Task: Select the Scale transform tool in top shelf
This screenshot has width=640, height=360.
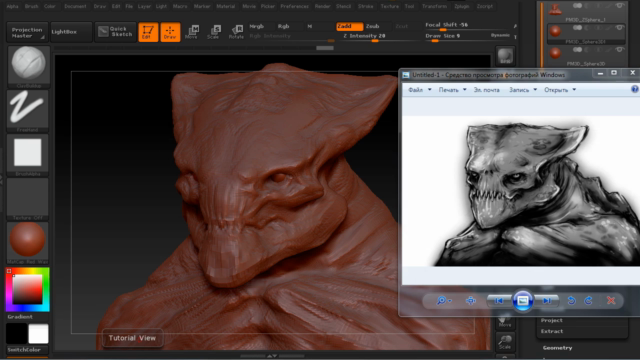Action: click(x=213, y=32)
